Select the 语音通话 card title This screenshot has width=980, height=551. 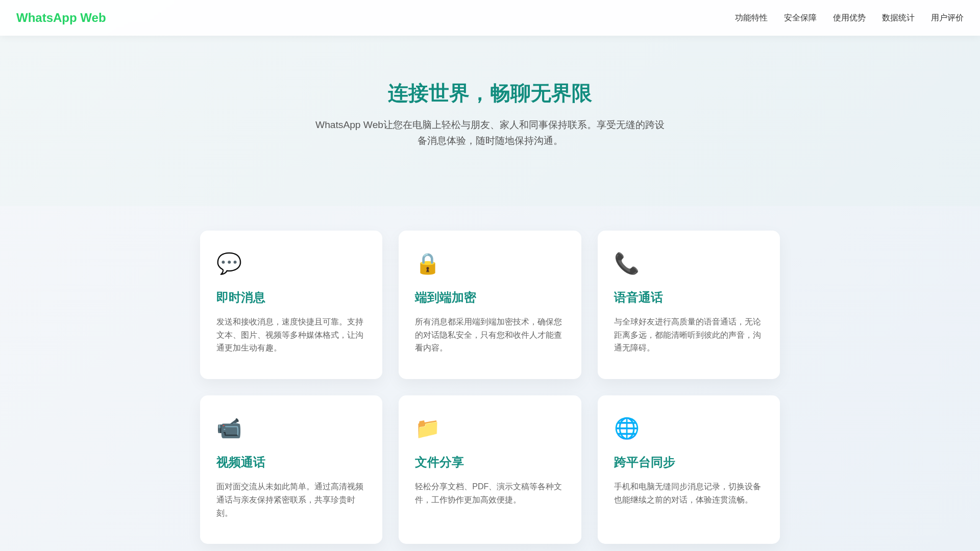click(x=639, y=297)
